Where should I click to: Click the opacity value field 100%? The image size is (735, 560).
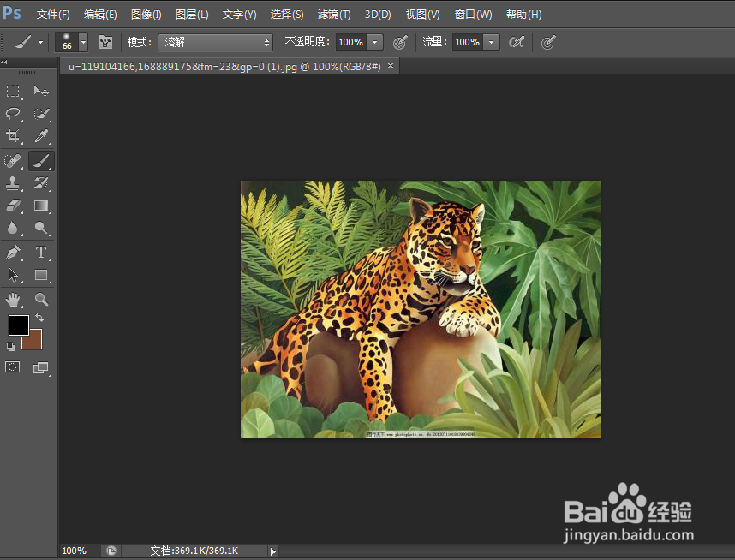tap(351, 42)
